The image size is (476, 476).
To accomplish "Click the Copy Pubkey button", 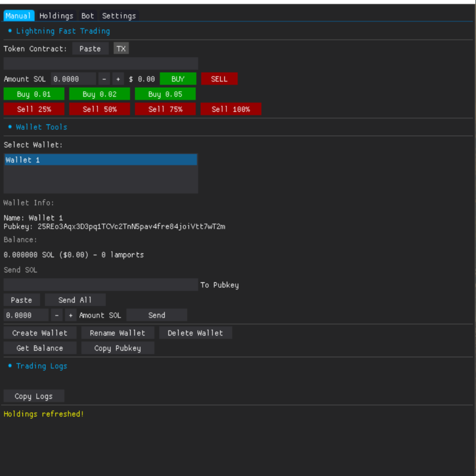I will point(117,348).
